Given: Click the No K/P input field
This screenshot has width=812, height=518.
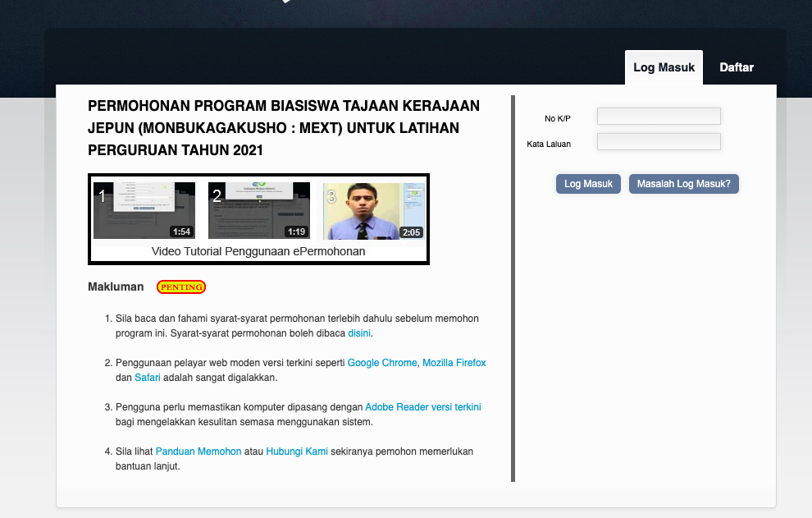Looking at the screenshot, I should [658, 116].
